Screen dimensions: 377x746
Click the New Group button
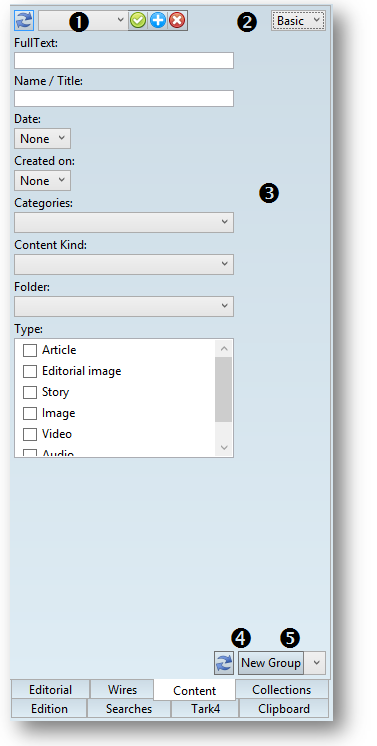(271, 663)
